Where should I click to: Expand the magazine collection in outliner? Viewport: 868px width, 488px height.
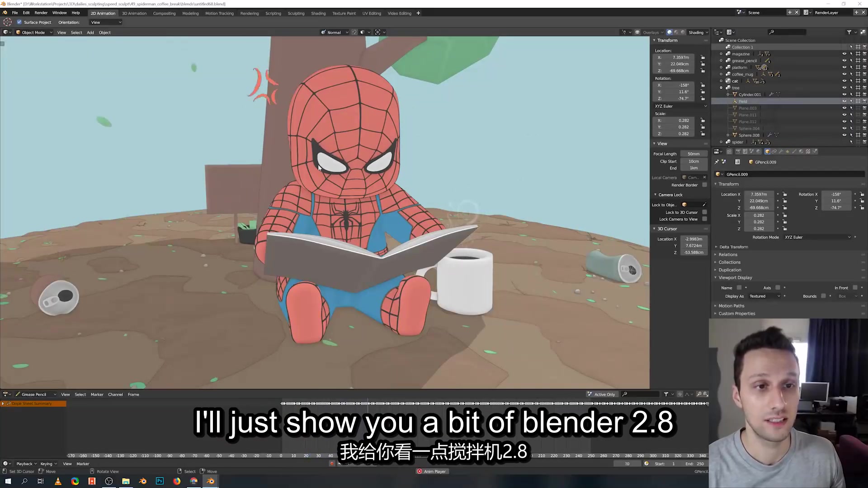click(721, 54)
